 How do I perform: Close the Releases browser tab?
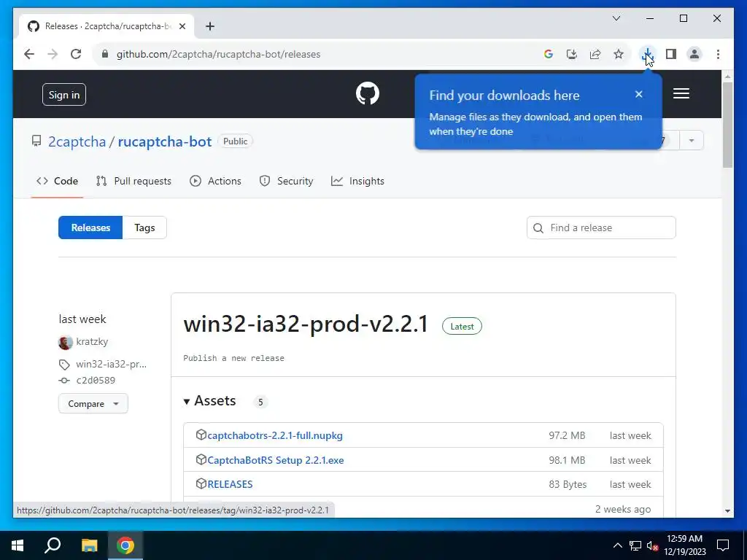tap(182, 26)
